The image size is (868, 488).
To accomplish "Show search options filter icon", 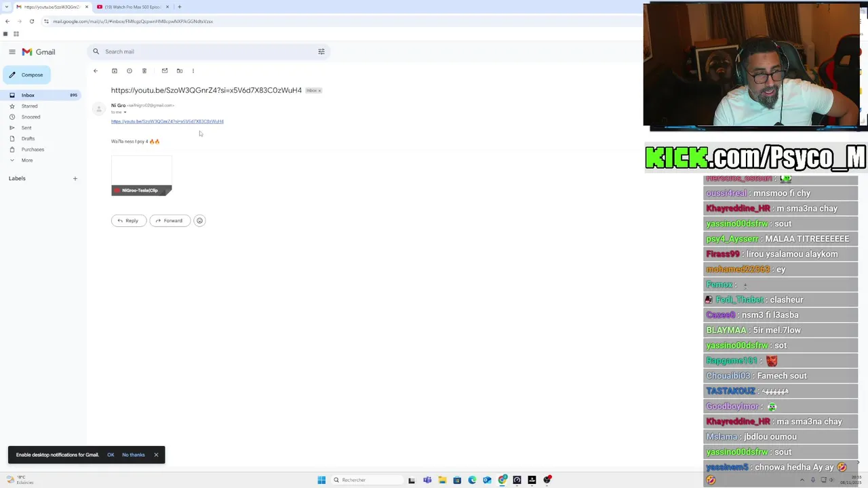I will pos(321,52).
